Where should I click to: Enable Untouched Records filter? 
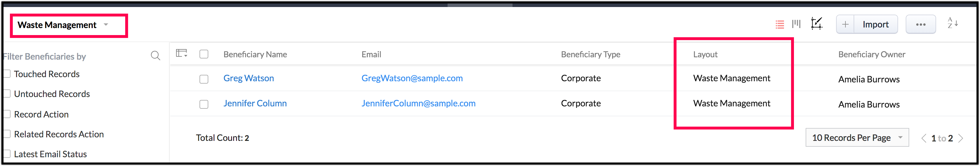(7, 94)
